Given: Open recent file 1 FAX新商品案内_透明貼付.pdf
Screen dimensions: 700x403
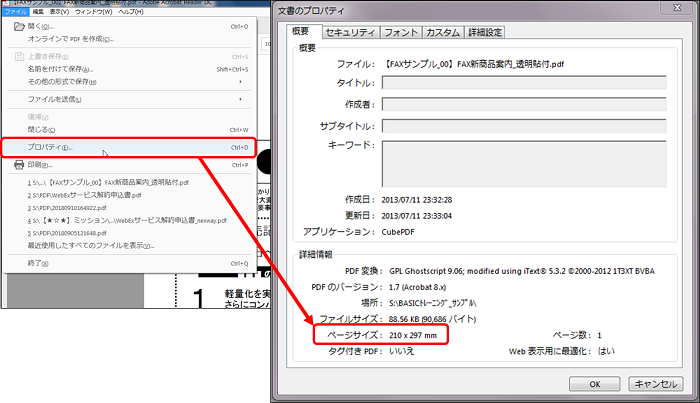Looking at the screenshot, I should (x=108, y=183).
